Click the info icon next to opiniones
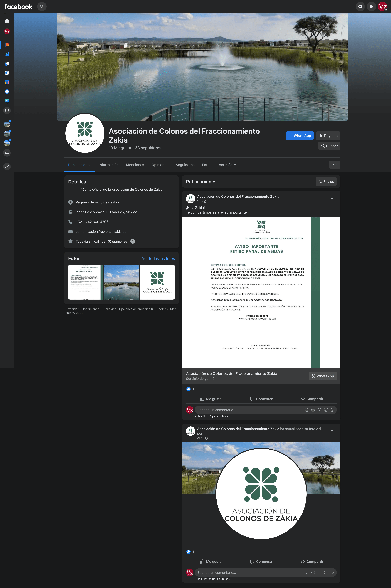Screen dimensions: 391x588 133,241
